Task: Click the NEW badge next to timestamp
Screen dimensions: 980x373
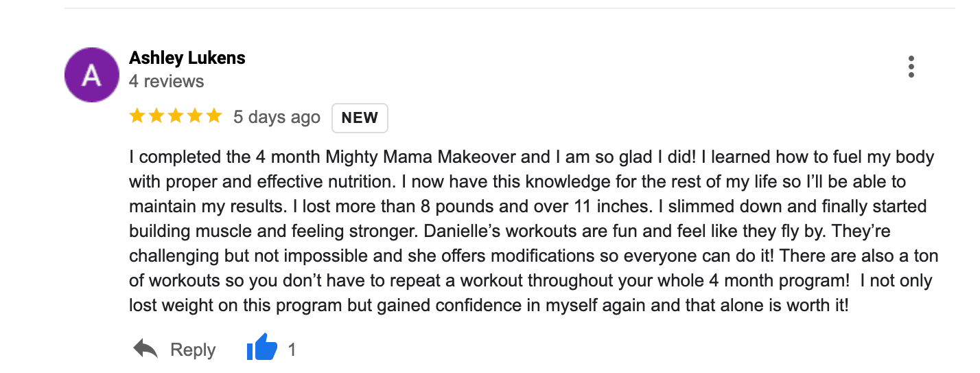Action: 360,117
